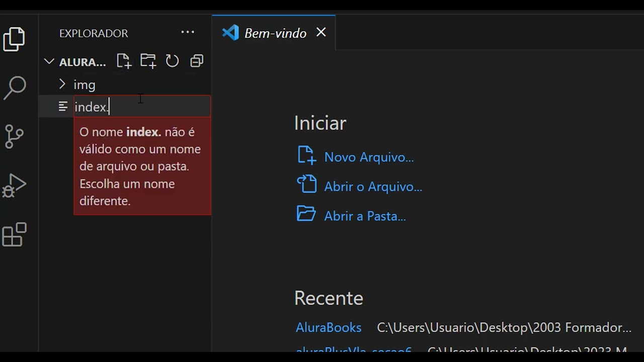Click the New File icon in Explorer

coord(124,61)
